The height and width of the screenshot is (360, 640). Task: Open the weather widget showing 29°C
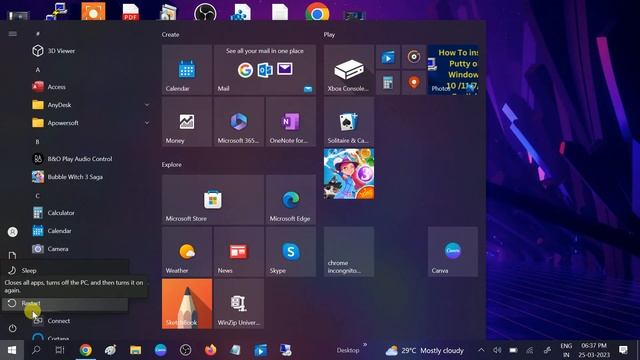coord(424,350)
